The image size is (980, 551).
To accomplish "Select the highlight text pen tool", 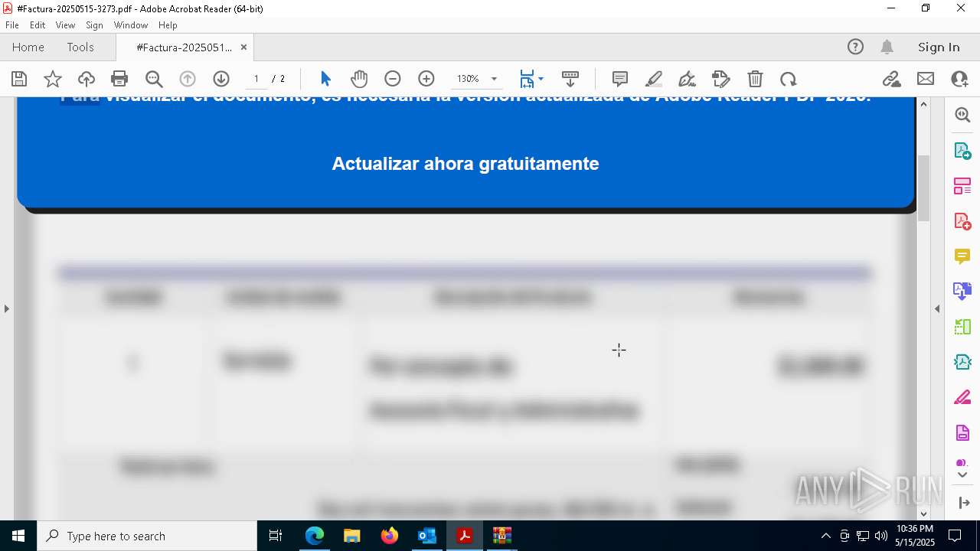I will point(654,79).
